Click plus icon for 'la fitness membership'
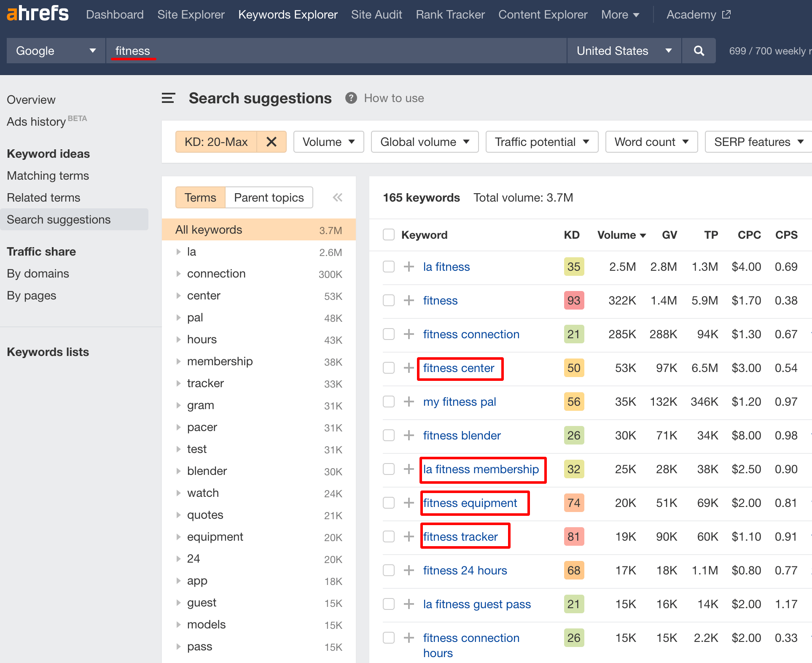 click(409, 469)
